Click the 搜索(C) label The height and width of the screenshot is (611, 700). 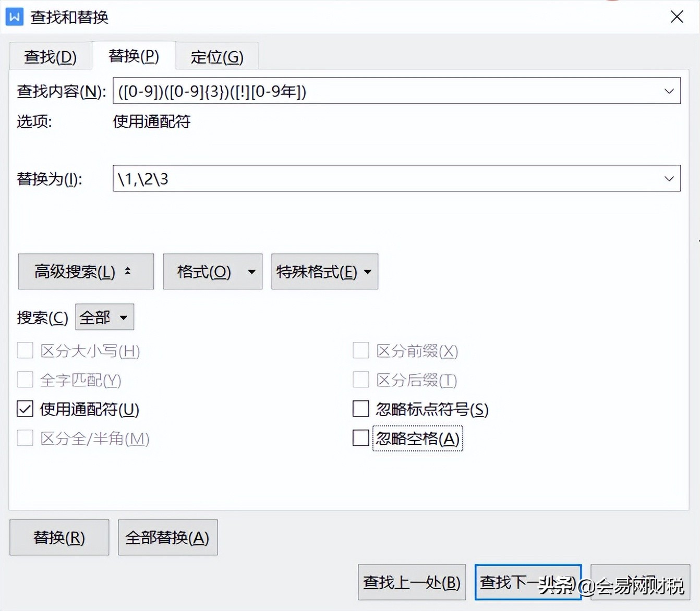43,317
